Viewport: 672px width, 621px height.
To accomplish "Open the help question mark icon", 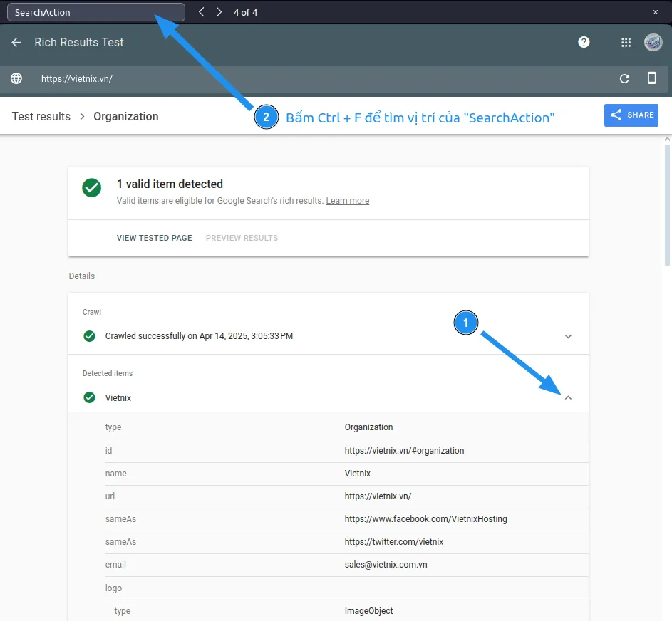I will coord(584,42).
